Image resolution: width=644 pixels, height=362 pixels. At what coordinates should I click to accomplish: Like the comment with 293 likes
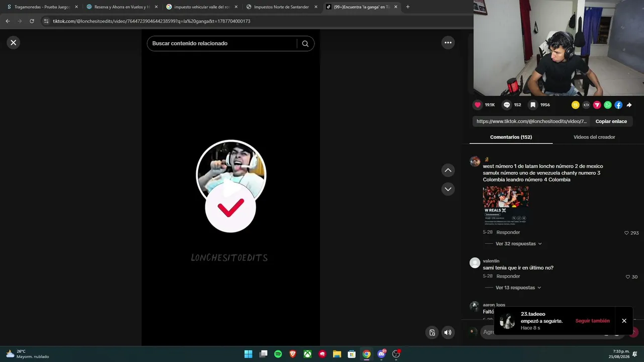tap(627, 233)
